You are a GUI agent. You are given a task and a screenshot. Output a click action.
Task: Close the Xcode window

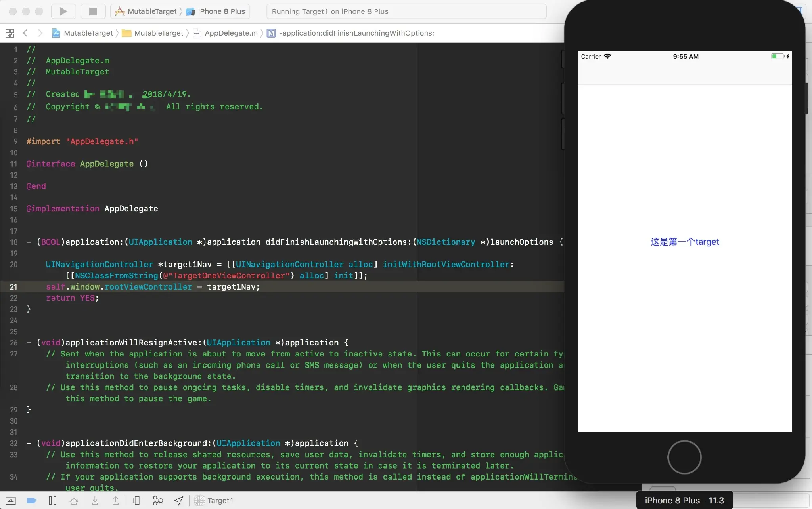(13, 11)
